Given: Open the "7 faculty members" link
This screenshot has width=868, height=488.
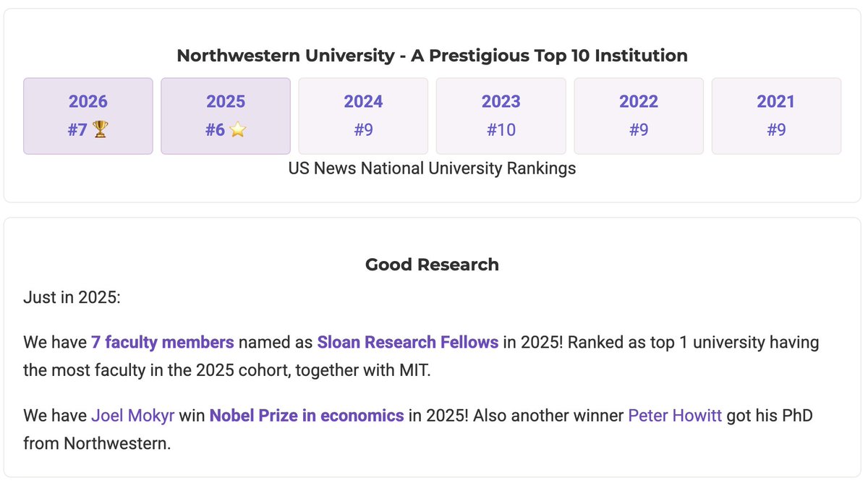Looking at the screenshot, I should click(163, 342).
